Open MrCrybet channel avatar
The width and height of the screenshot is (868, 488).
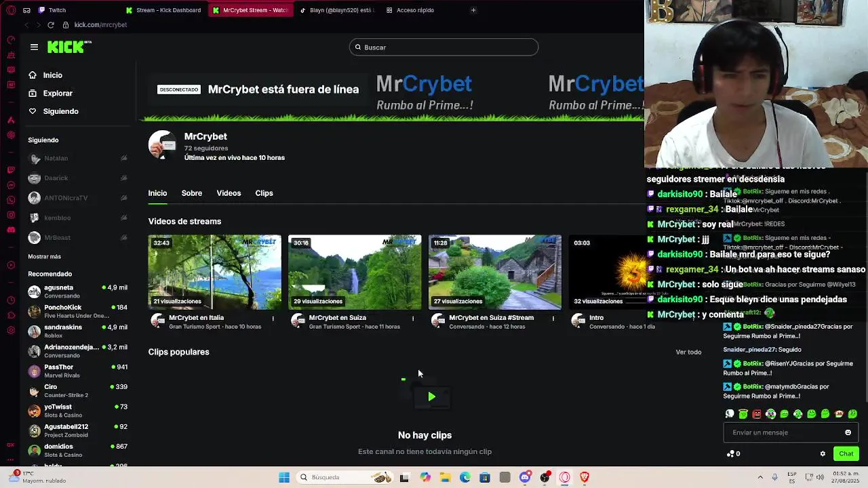163,144
